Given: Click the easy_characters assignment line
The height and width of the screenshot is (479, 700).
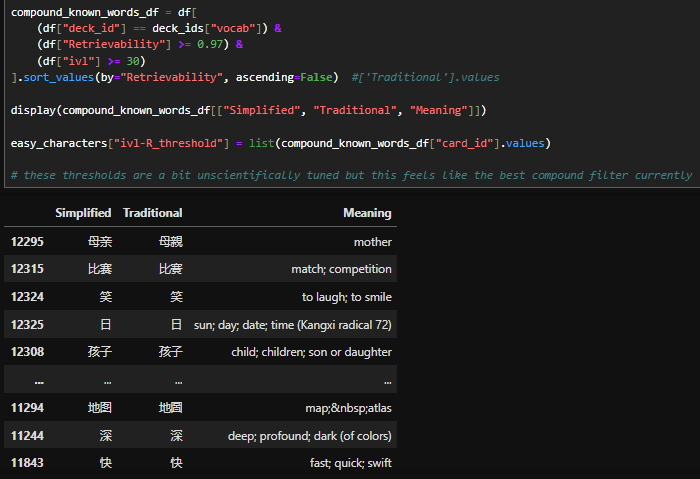Looking at the screenshot, I should click(280, 143).
